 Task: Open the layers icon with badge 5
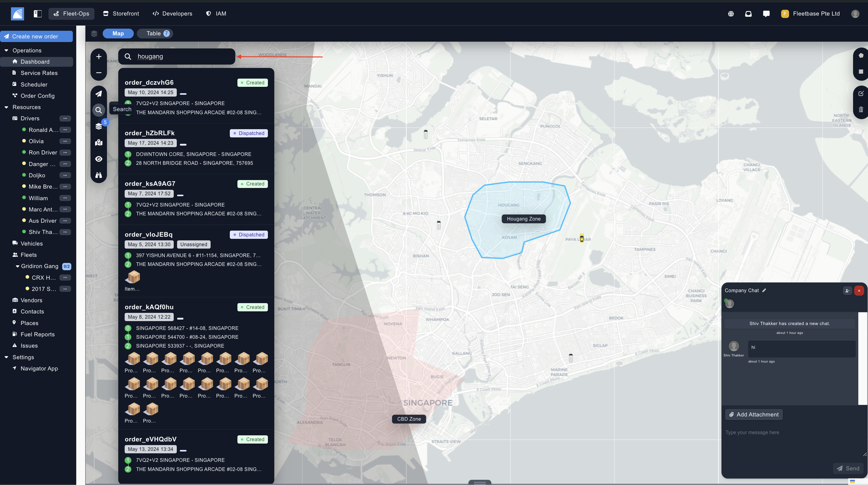point(99,126)
